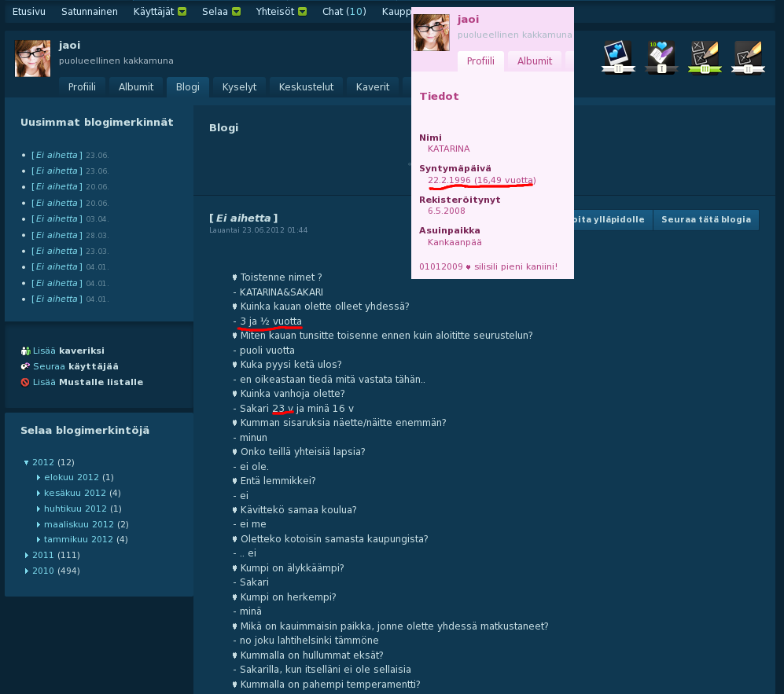Viewport: 784px width, 694px height.
Task: Open Chat (10) in top navigation
Action: [344, 12]
